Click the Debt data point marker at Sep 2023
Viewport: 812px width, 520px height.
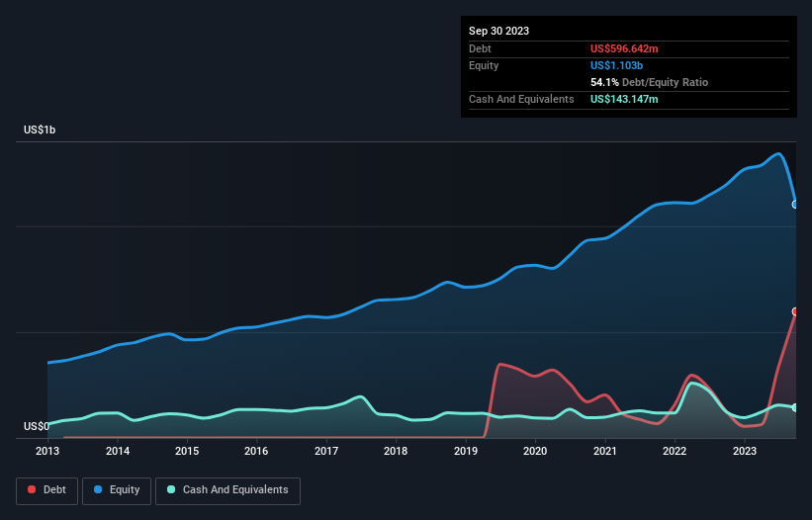click(795, 311)
